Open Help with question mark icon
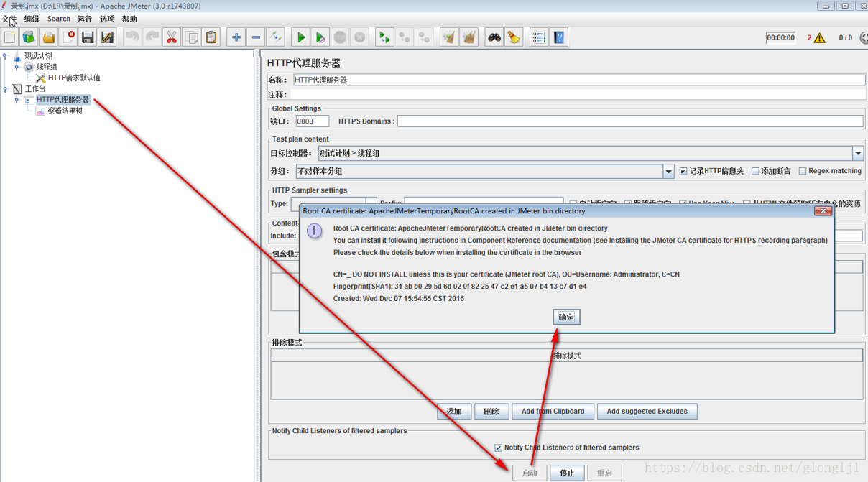This screenshot has width=868, height=482. pyautogui.click(x=559, y=37)
